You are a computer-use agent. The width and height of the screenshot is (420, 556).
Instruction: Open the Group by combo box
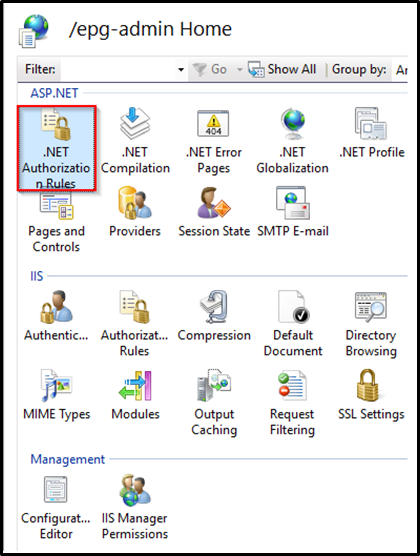[401, 70]
